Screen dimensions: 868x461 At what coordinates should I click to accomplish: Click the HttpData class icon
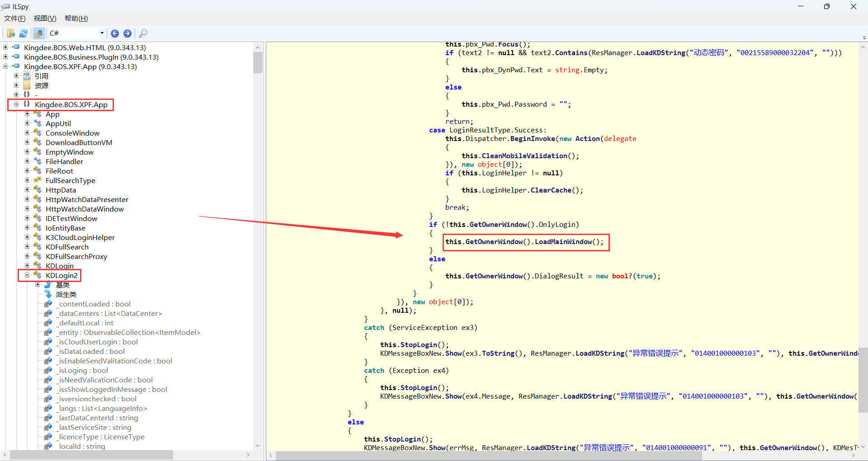pos(38,190)
